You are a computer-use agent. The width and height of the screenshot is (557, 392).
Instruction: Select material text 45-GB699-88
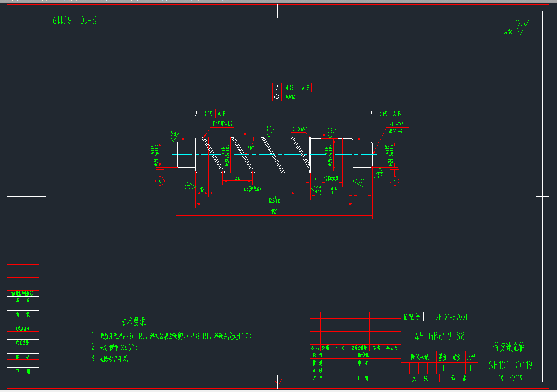(x=440, y=336)
